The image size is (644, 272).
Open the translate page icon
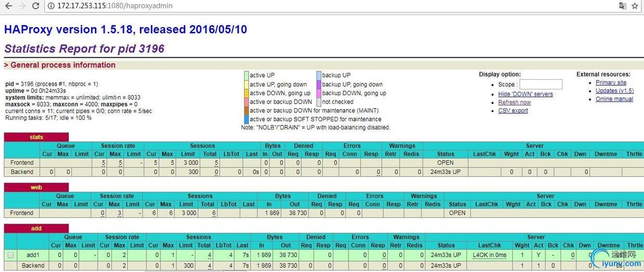tap(622, 6)
